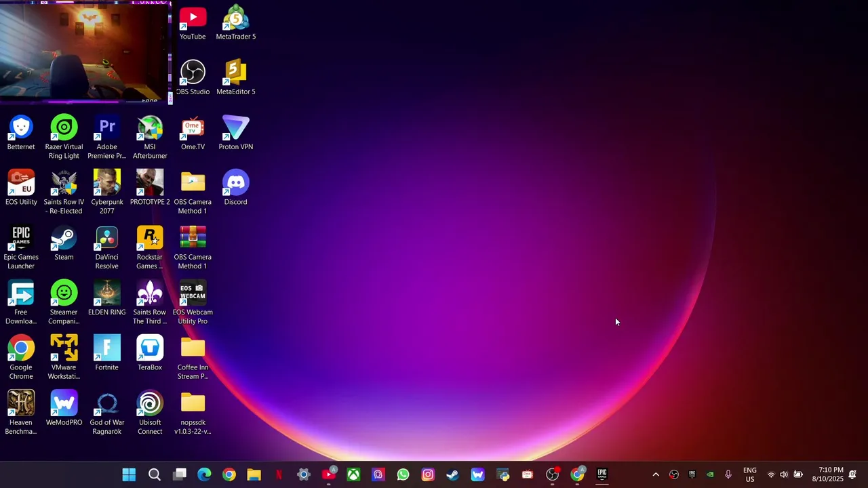This screenshot has width=868, height=488.
Task: Click the microphone icon in system tray
Action: coord(728,474)
